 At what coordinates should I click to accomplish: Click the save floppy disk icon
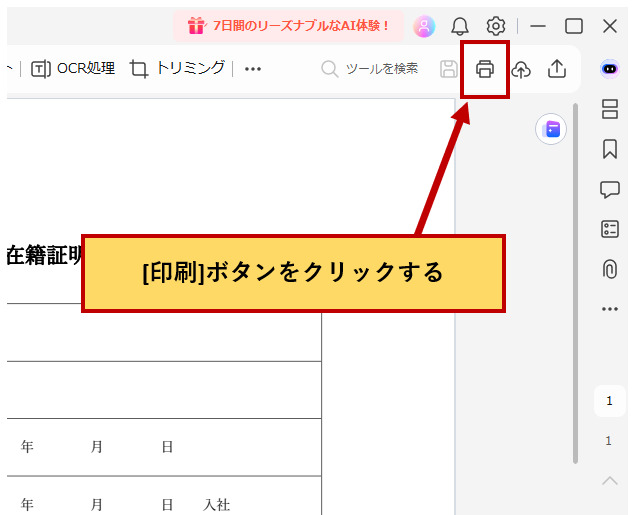tap(449, 69)
